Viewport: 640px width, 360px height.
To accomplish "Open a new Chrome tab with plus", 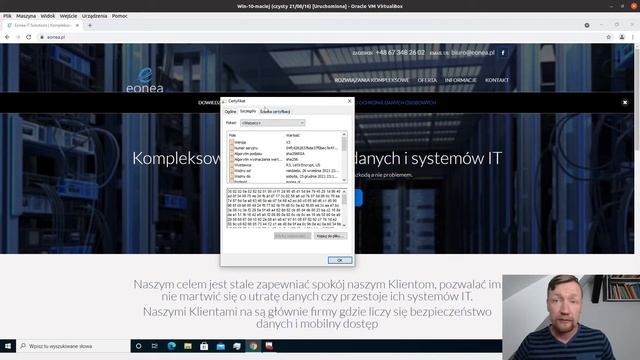I will click(x=90, y=25).
